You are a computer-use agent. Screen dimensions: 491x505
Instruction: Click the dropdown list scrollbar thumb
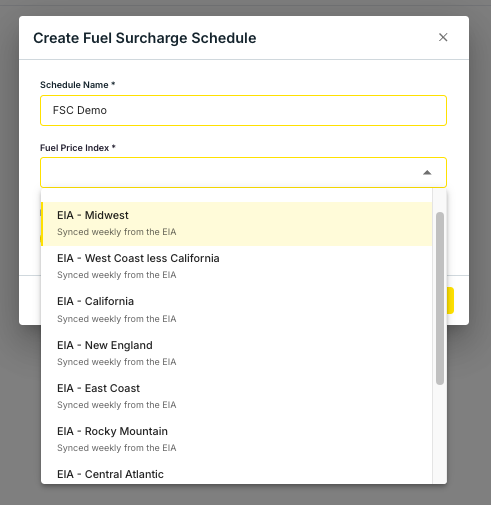click(440, 298)
